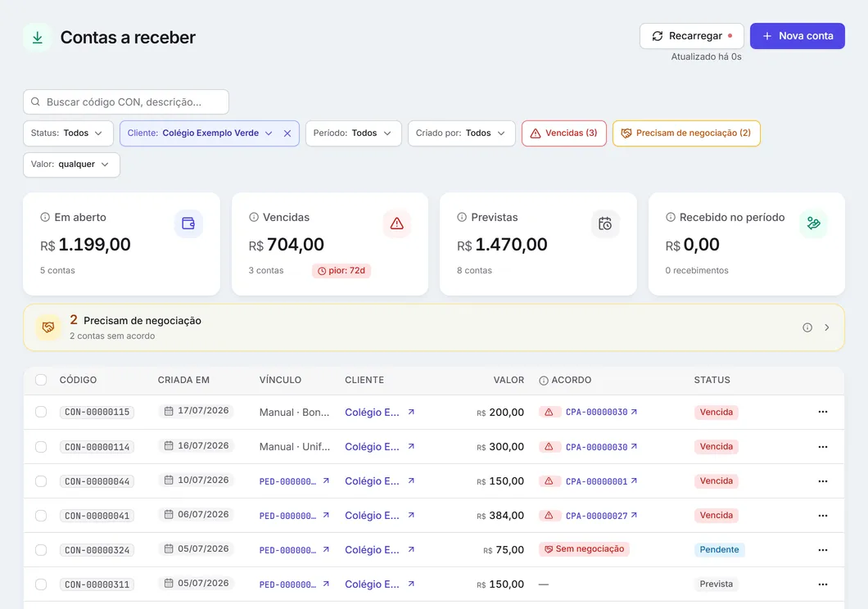Open PED link arrow in CON-00000044 row
Image resolution: width=868 pixels, height=609 pixels.
(326, 480)
